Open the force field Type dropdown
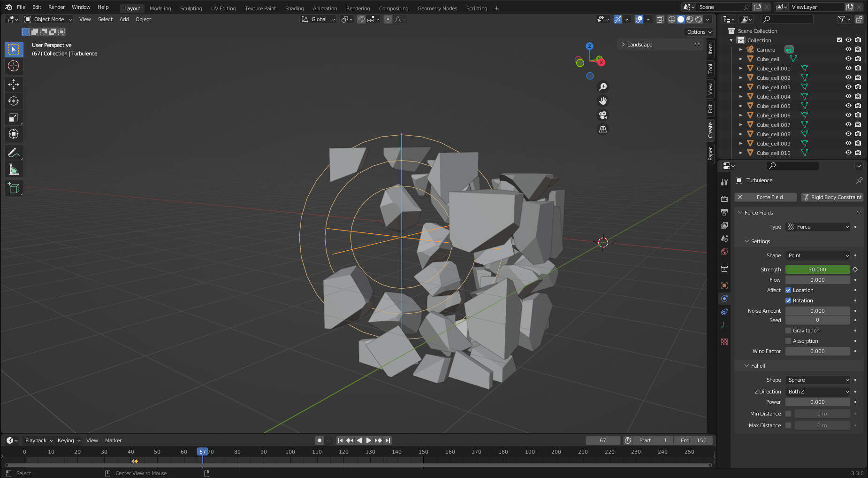The height and width of the screenshot is (478, 868). point(818,227)
